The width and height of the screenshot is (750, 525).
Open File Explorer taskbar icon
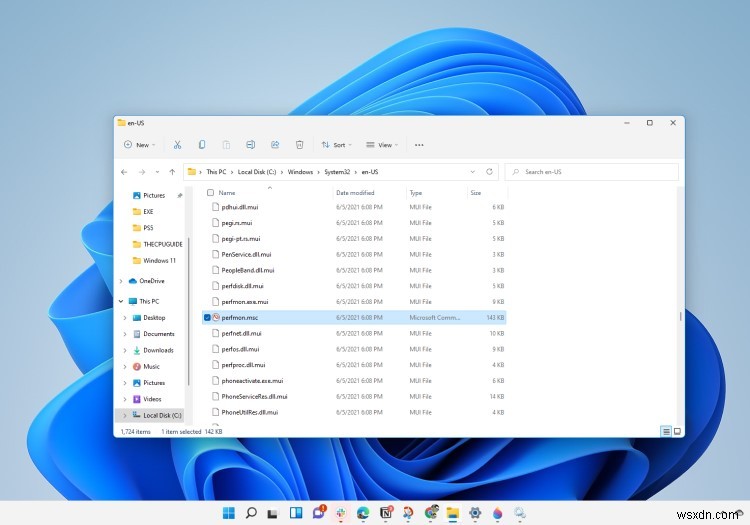tap(452, 513)
